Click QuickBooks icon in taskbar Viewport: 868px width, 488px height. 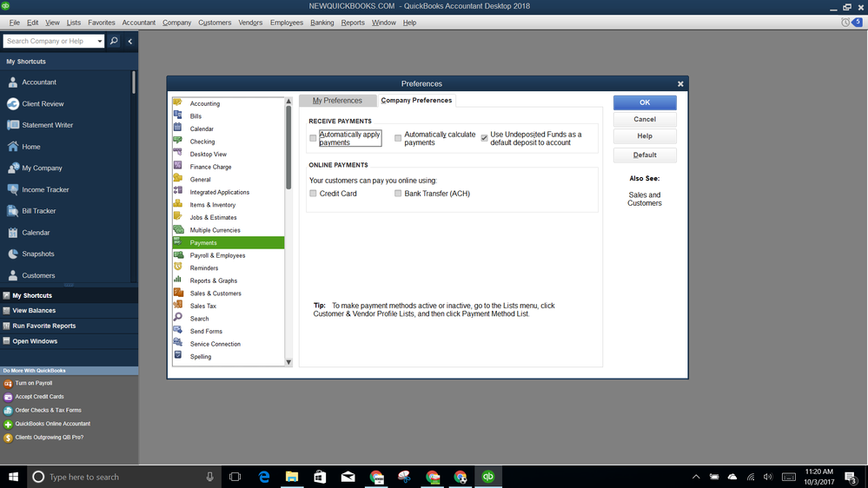(x=487, y=477)
